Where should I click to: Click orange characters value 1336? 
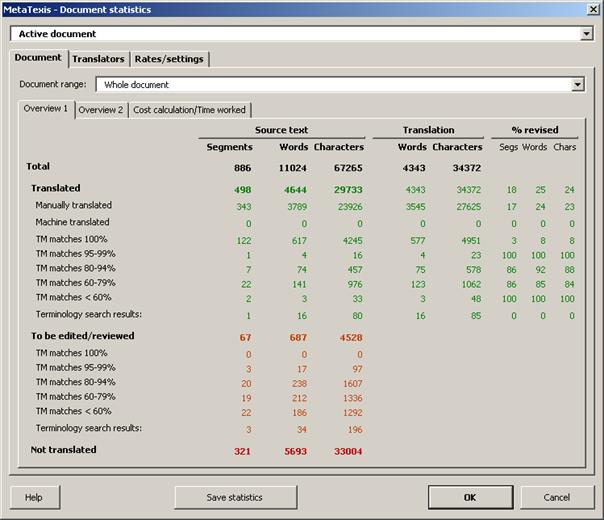pos(352,398)
